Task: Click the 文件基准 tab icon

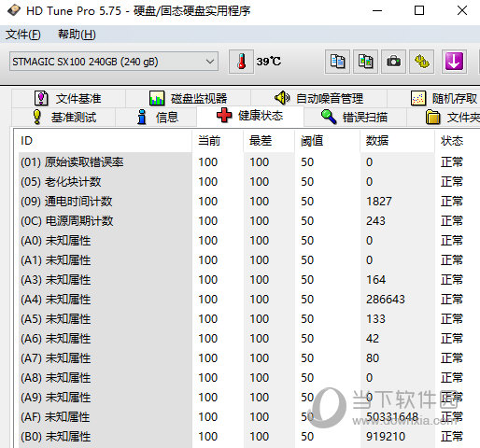Action: click(41, 98)
